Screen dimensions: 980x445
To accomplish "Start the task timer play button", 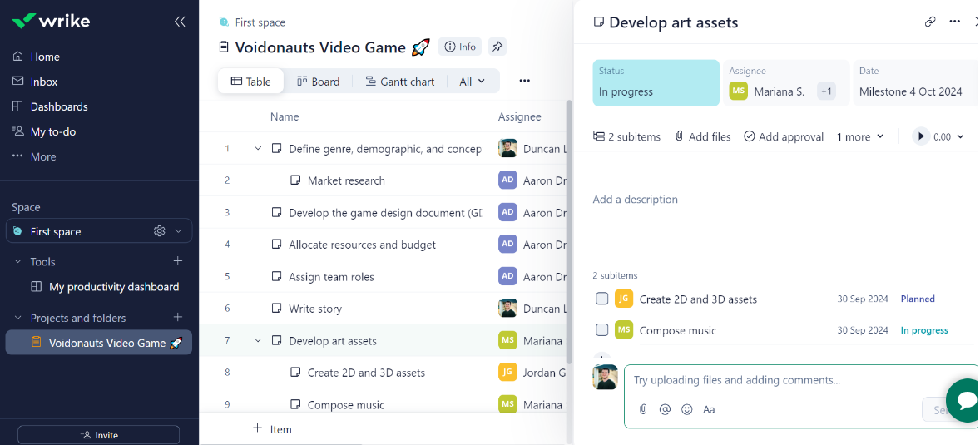I will [x=921, y=136].
